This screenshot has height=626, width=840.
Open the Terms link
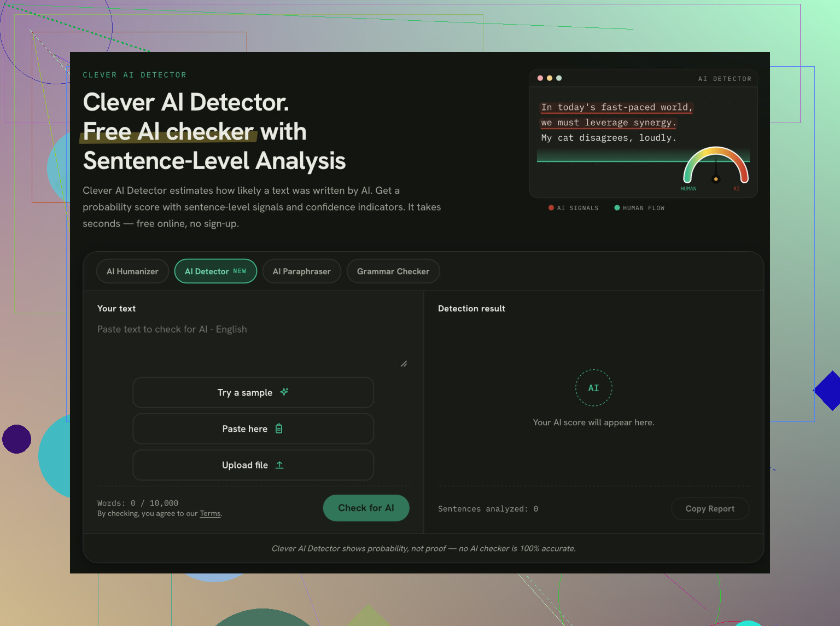[210, 513]
